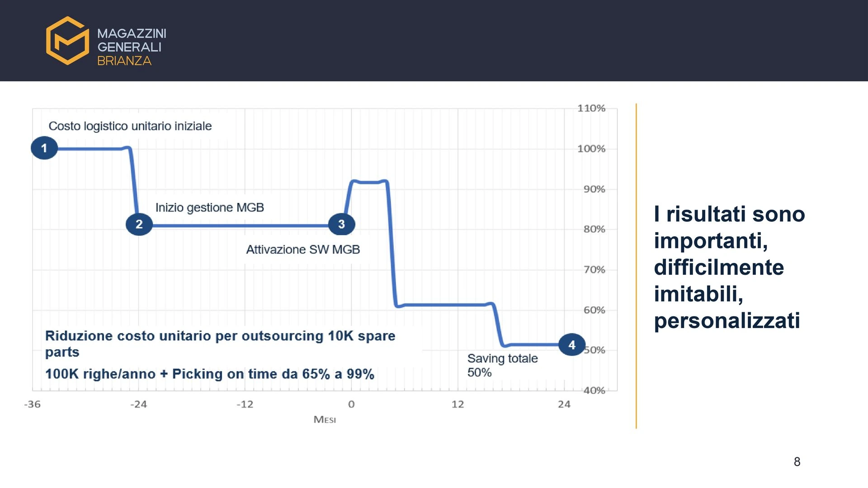868x488 pixels.
Task: Select the 'Costo logistico unitario iniziale' label
Action: (x=130, y=126)
